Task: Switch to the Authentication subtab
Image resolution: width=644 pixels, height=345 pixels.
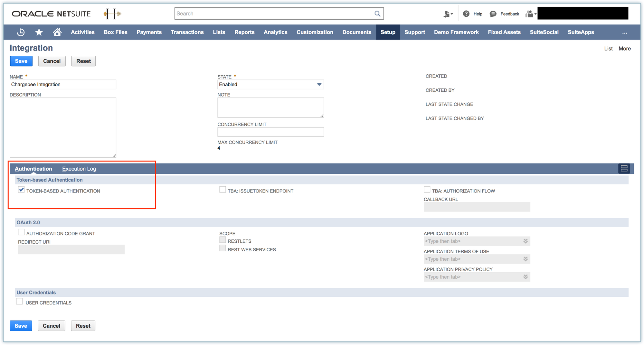Action: (33, 169)
